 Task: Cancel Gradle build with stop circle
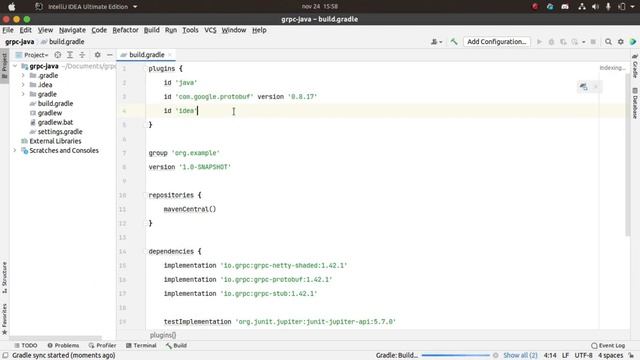coord(496,356)
